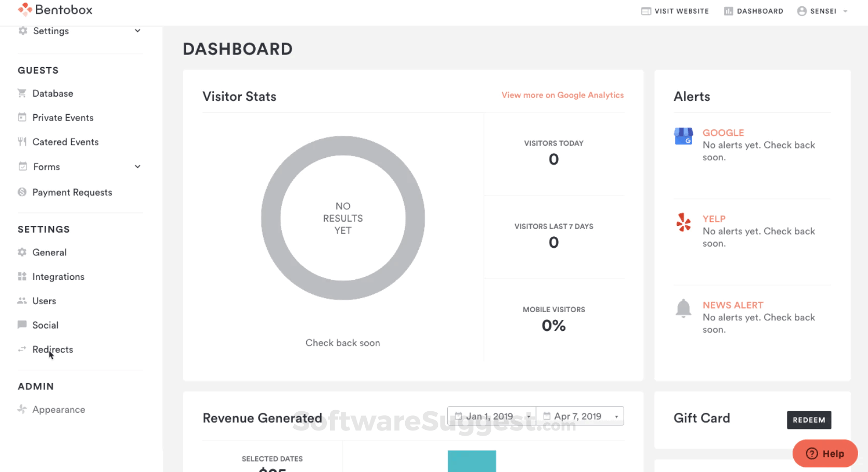Expand the Forms menu chevron
The height and width of the screenshot is (472, 868).
click(x=137, y=167)
